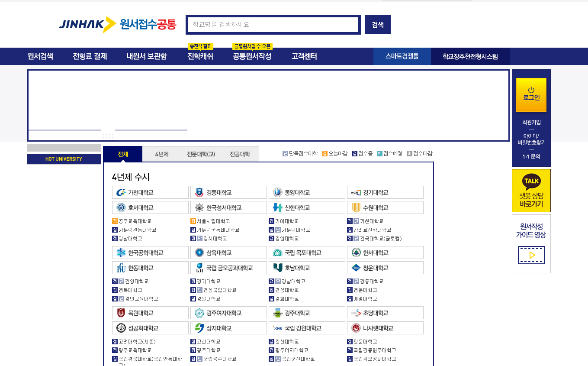Click the 건국대학교(글로컬) link
The image size is (588, 366).
point(381,239)
